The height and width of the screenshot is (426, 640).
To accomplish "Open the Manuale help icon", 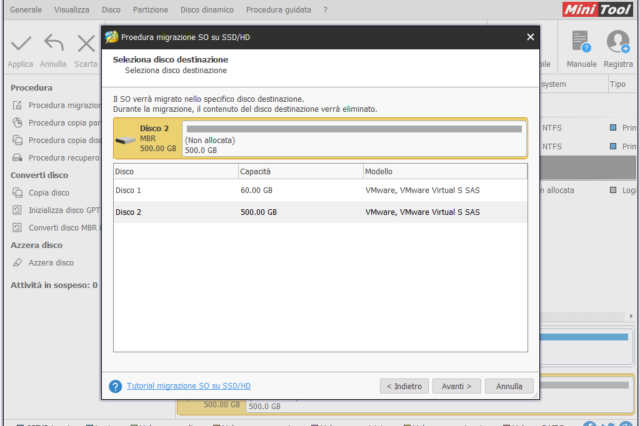I will [x=582, y=43].
